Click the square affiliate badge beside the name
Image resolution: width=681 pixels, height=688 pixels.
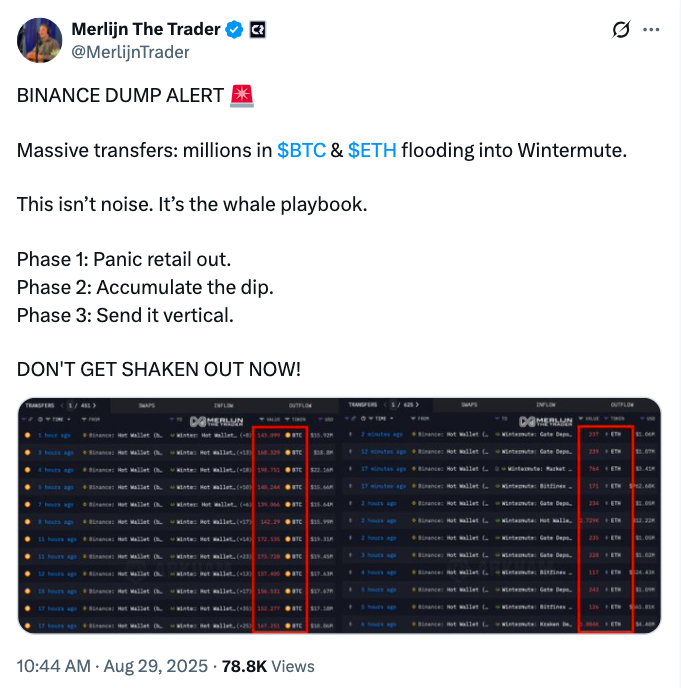click(257, 30)
